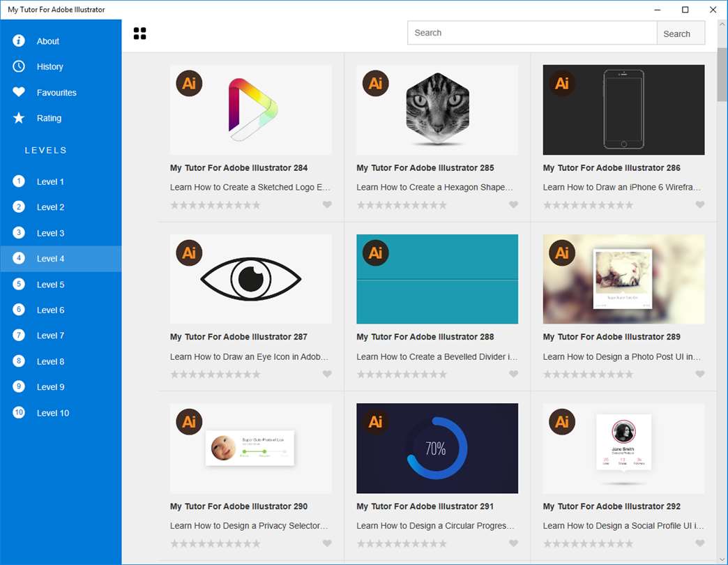Click the About info icon

coord(19,41)
